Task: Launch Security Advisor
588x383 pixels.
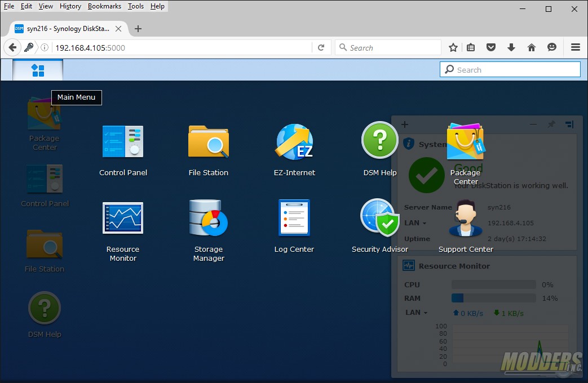Action: 379,226
